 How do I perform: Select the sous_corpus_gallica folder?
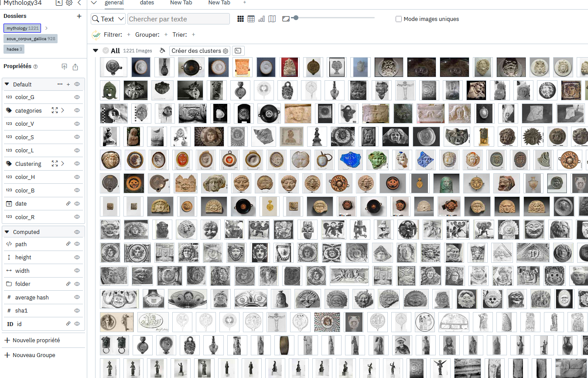[x=31, y=39]
